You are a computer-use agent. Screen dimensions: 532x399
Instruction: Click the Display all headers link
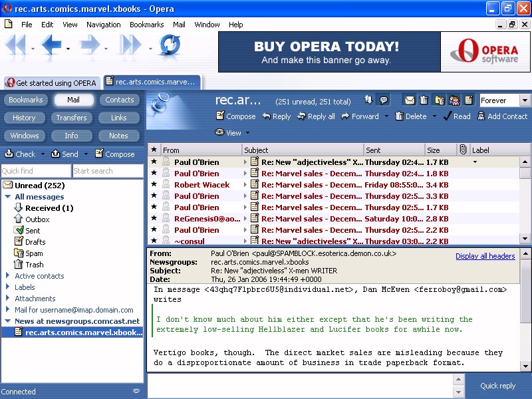point(485,256)
